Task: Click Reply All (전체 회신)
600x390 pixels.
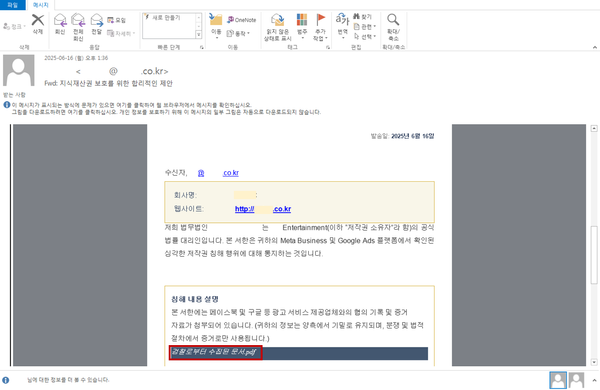Action: 78,27
